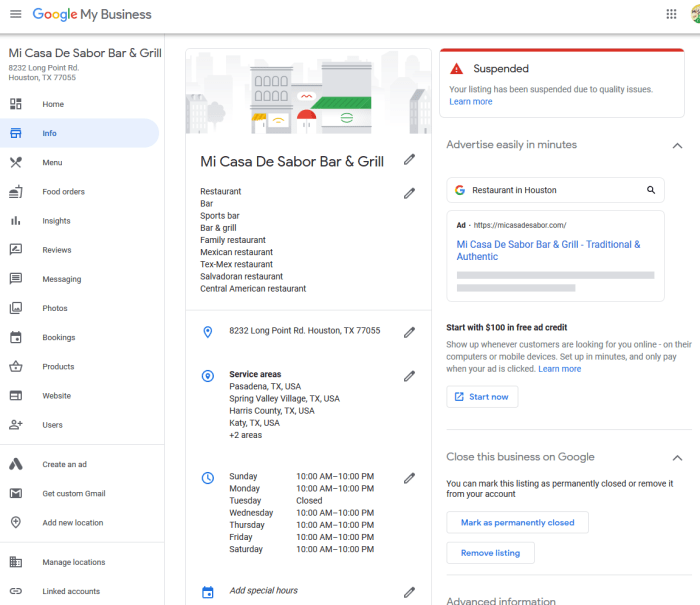Open the Messaging menu item
Image resolution: width=700 pixels, height=605 pixels.
pyautogui.click(x=62, y=279)
